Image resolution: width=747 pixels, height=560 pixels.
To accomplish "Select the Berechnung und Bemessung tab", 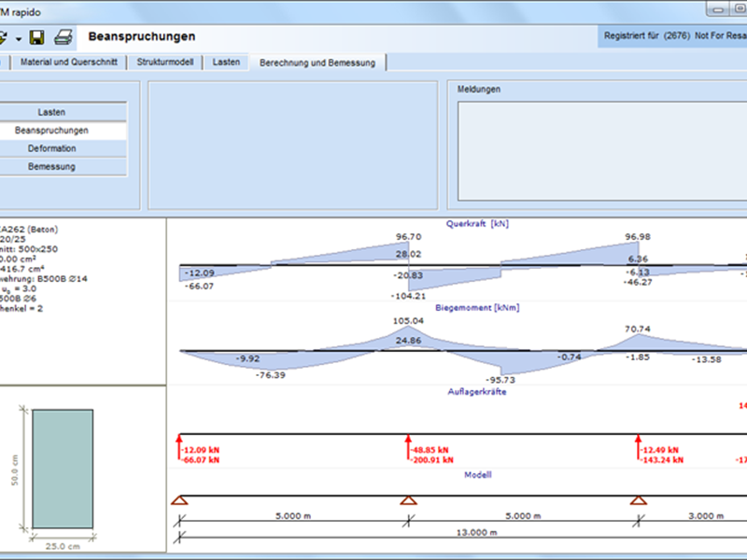I will pyautogui.click(x=317, y=63).
